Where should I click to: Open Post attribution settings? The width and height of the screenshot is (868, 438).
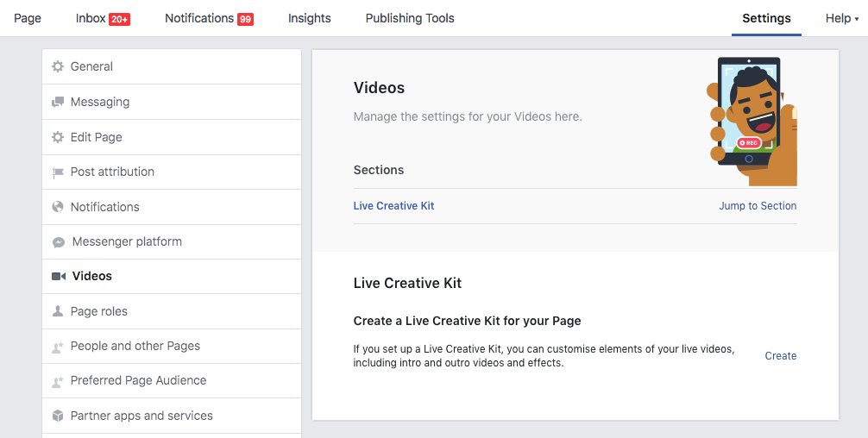(172, 172)
